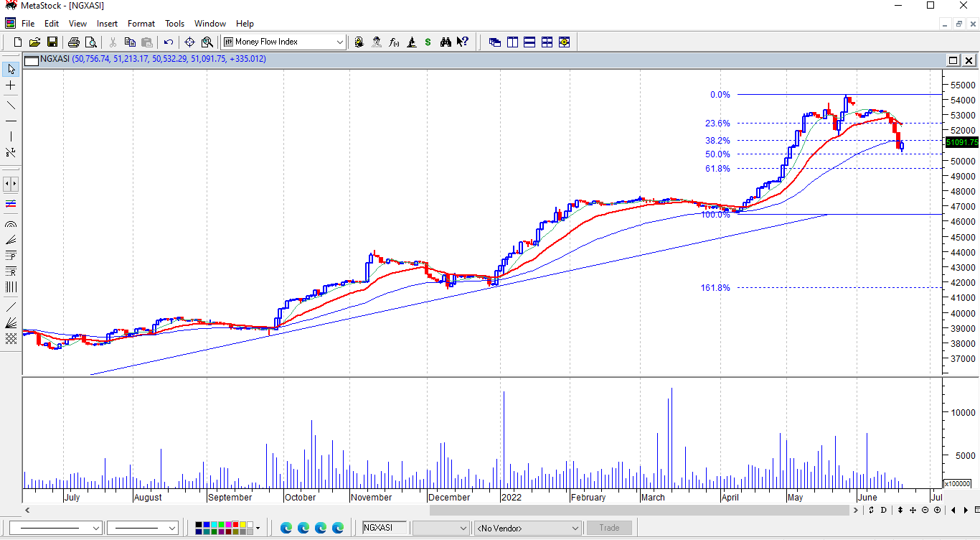Click the first Edge browser icon
This screenshot has width=980, height=540.
tap(286, 528)
